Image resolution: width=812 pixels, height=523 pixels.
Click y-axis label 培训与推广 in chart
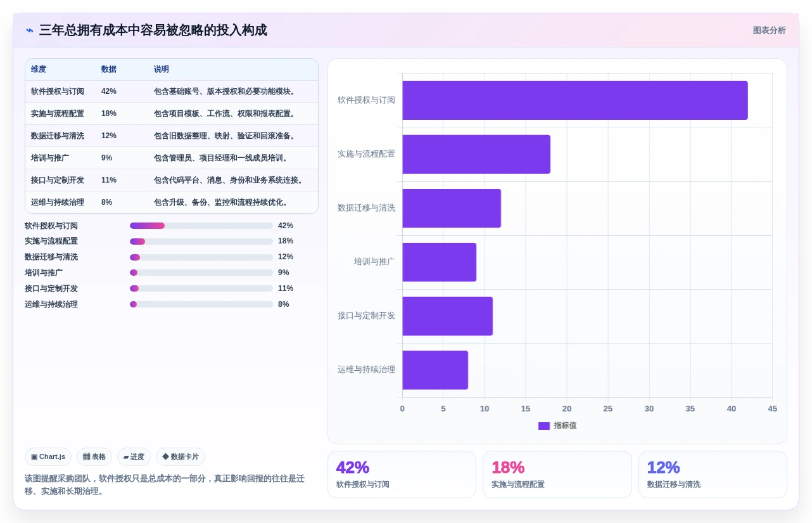point(374,262)
